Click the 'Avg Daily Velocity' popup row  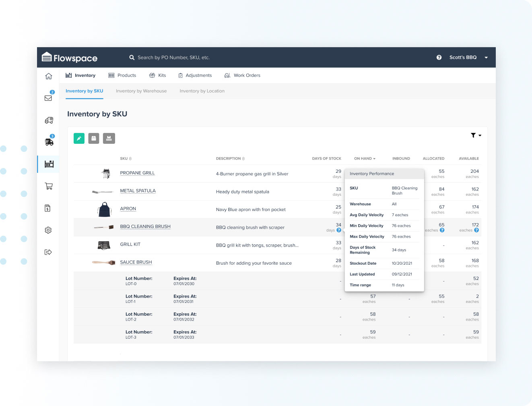[x=384, y=215]
